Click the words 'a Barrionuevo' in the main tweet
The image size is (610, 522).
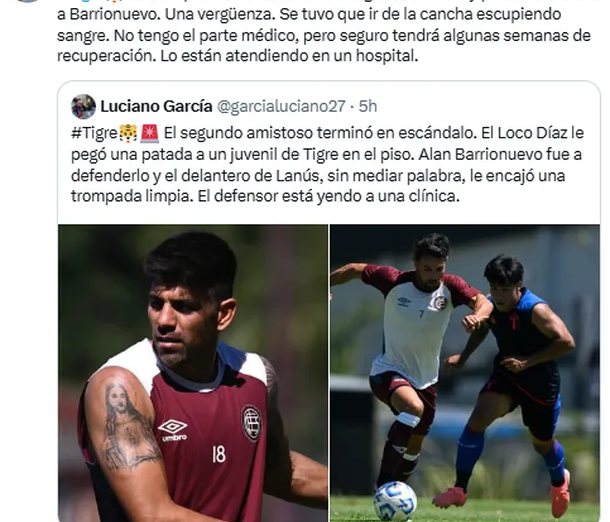point(107,14)
